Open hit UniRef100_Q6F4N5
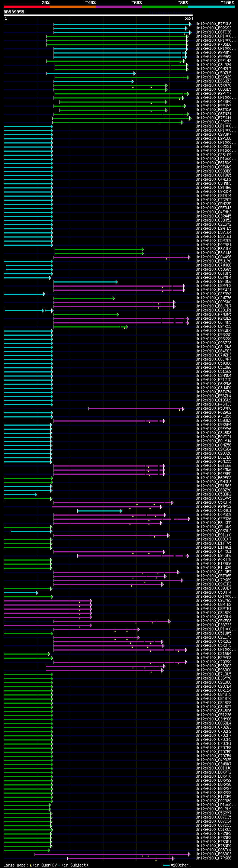The image size is (238, 868). click(x=213, y=323)
